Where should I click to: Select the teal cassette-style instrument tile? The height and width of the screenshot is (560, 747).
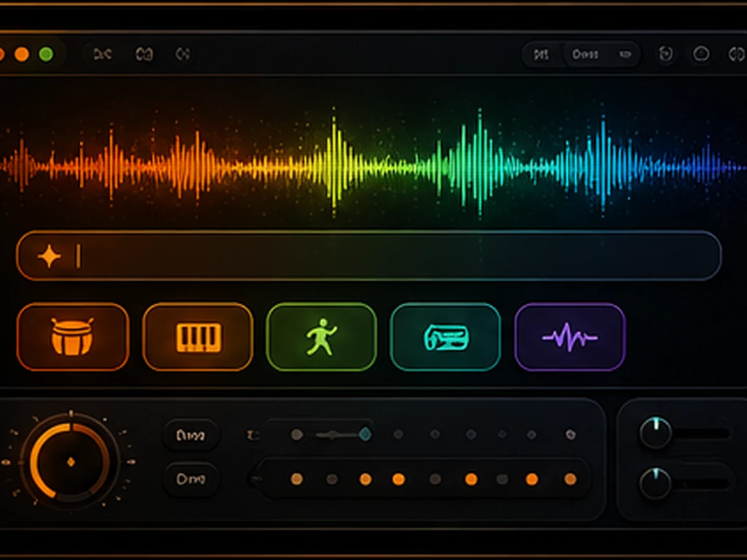tap(445, 337)
